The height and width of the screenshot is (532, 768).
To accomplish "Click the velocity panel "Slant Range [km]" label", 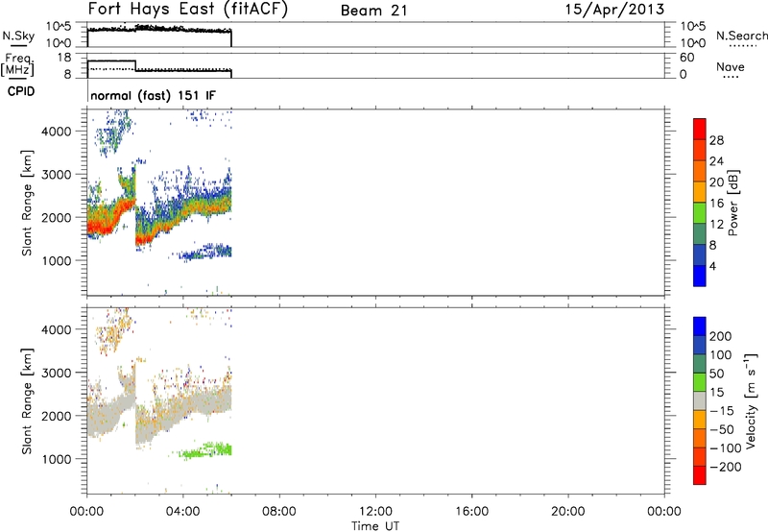I will click(x=27, y=401).
